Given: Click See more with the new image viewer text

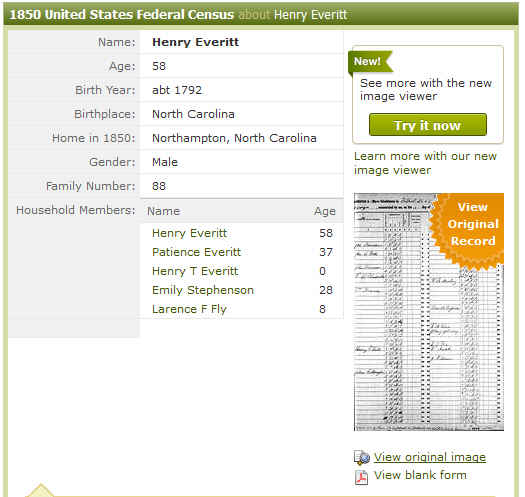Looking at the screenshot, I should [x=426, y=89].
